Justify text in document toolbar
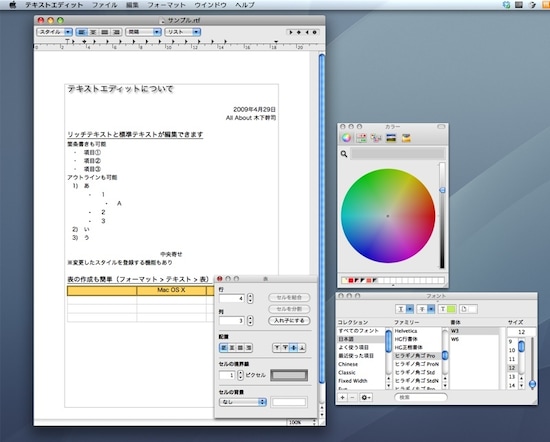Screen dimensions: 550x442 point(105,32)
